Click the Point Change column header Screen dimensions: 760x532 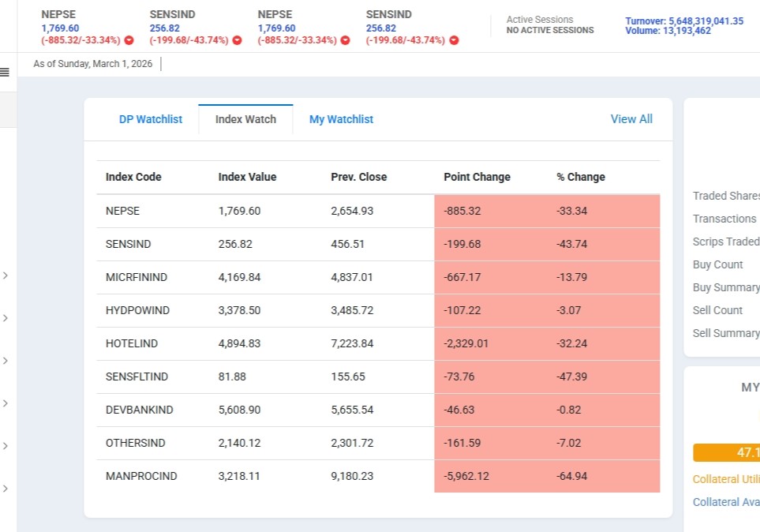(x=477, y=177)
